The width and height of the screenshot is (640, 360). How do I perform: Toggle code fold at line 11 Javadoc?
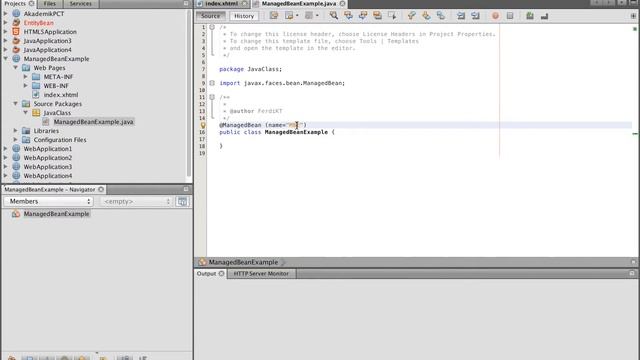pos(212,97)
